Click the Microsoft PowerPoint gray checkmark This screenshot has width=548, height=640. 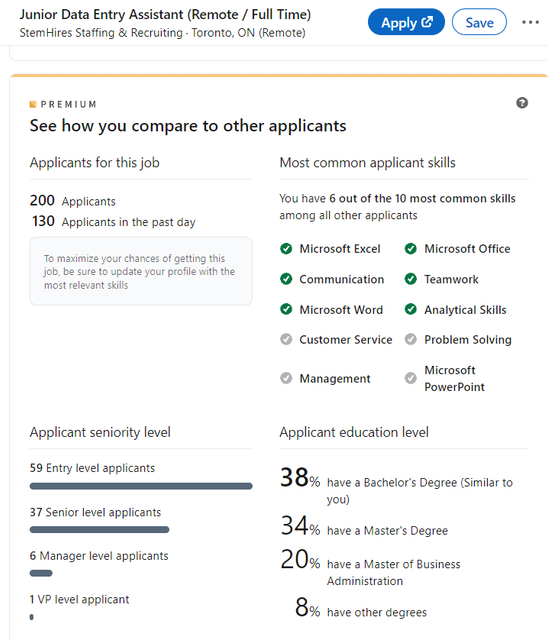(410, 378)
